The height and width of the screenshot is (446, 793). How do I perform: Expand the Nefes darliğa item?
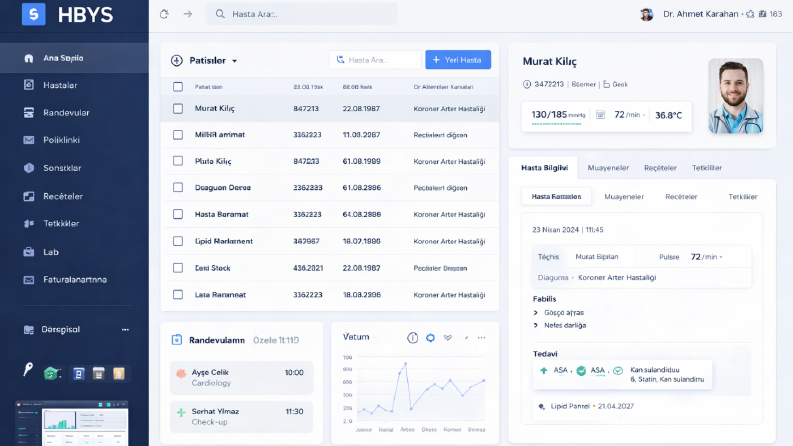(536, 326)
